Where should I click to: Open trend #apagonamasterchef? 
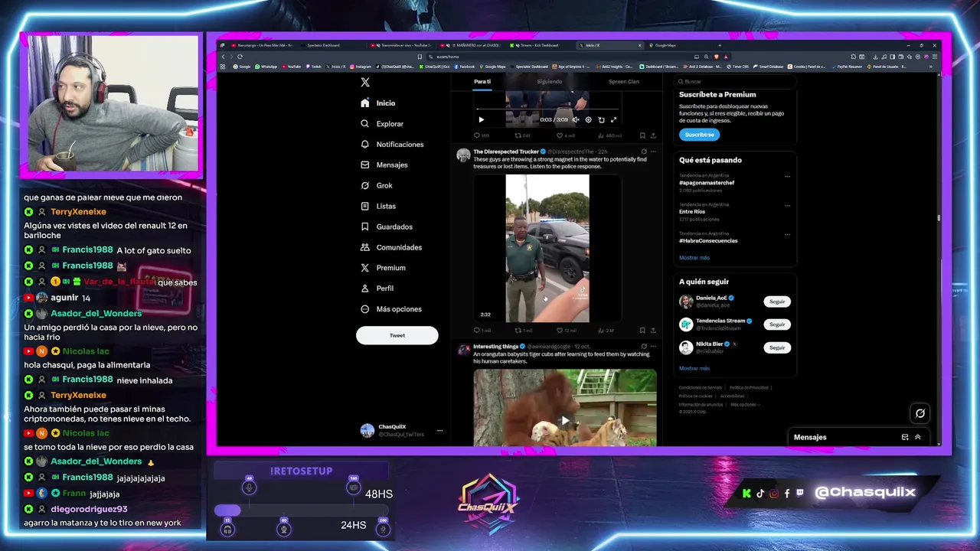pos(707,183)
